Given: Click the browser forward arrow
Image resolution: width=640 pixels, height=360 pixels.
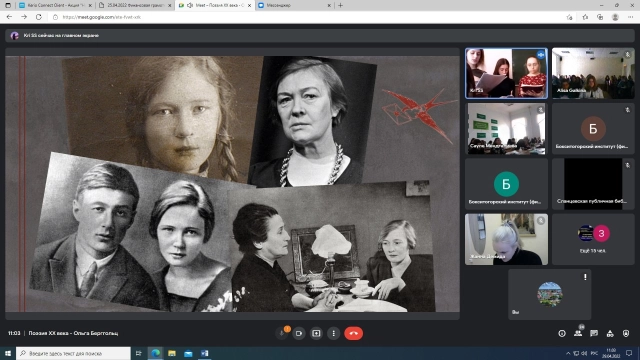Looking at the screenshot, I should 24,17.
